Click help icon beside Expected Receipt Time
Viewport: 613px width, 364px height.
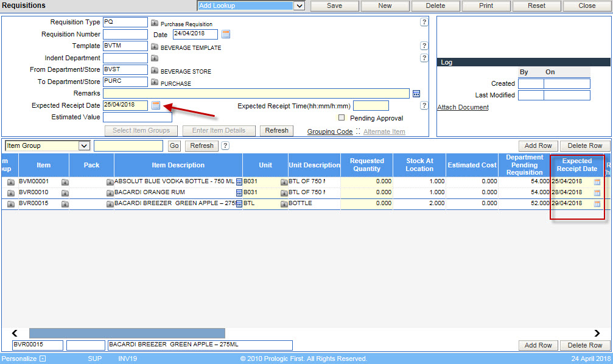pyautogui.click(x=424, y=105)
